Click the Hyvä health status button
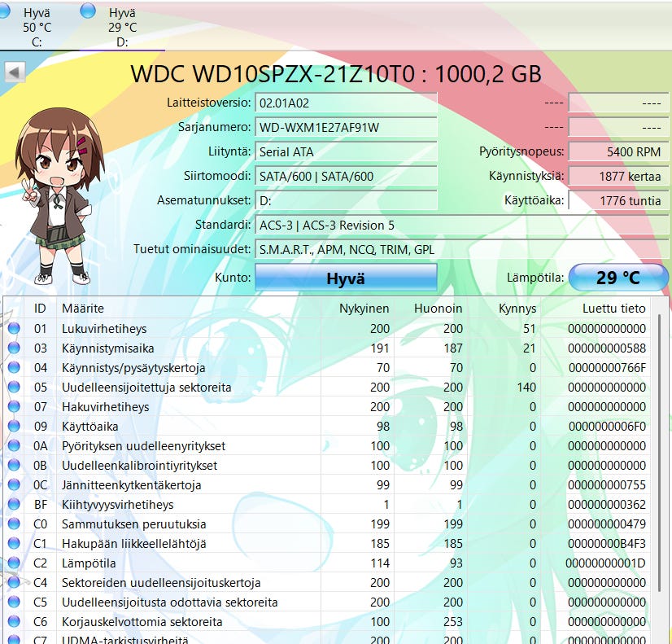Image resolution: width=672 pixels, height=644 pixels. 346,278
